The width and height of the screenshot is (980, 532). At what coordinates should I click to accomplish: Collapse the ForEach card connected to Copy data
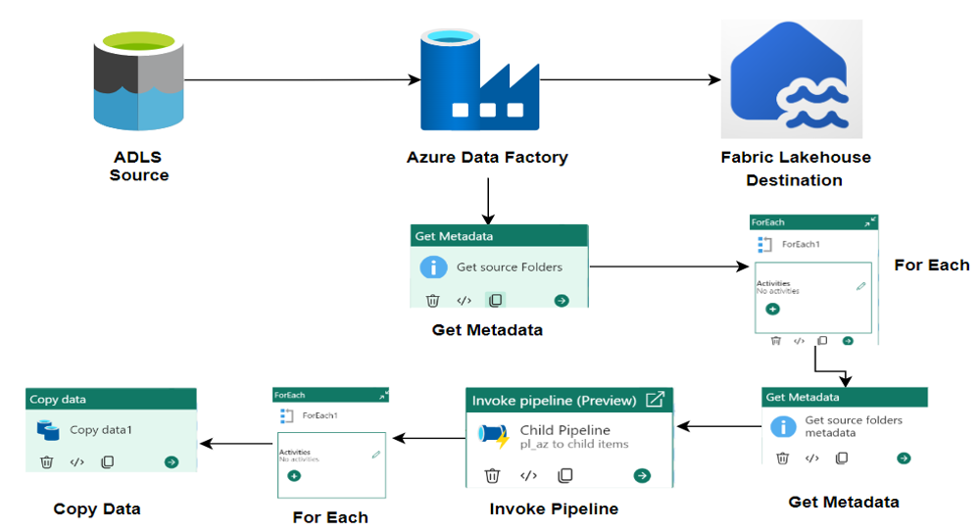pyautogui.click(x=383, y=395)
